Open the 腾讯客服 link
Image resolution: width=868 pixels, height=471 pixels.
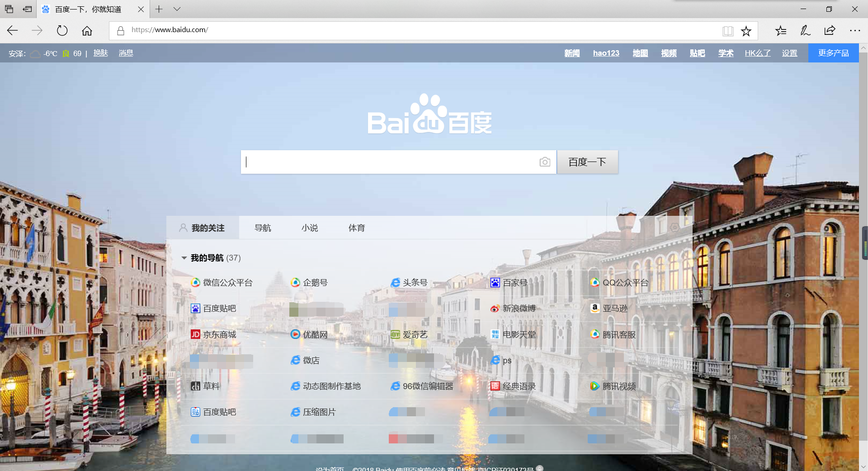[x=619, y=334]
